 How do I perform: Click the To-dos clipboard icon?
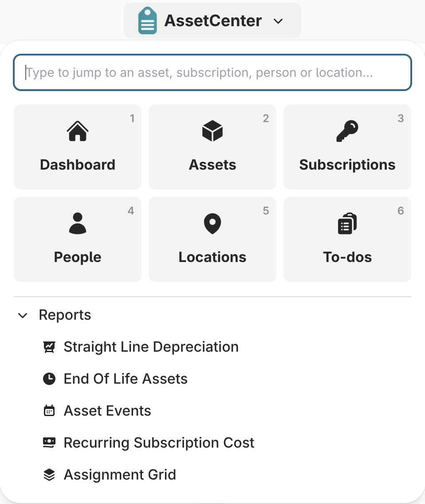(x=347, y=223)
